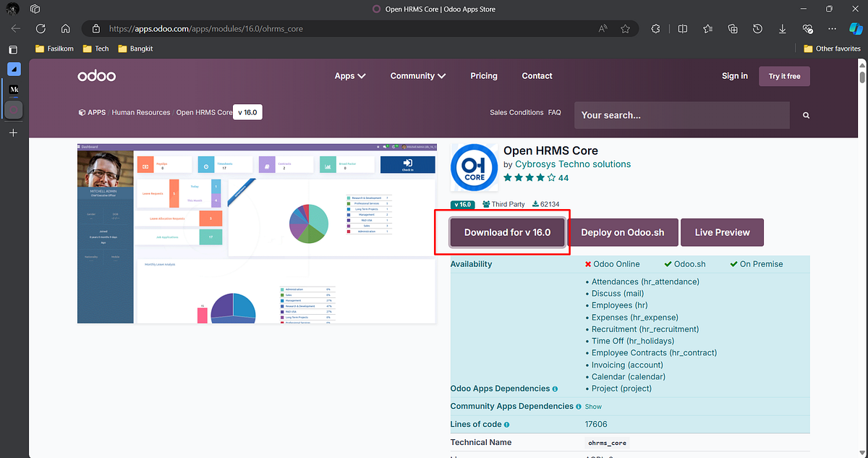Open the workspaces icon beside profile avatar

[x=36, y=9]
